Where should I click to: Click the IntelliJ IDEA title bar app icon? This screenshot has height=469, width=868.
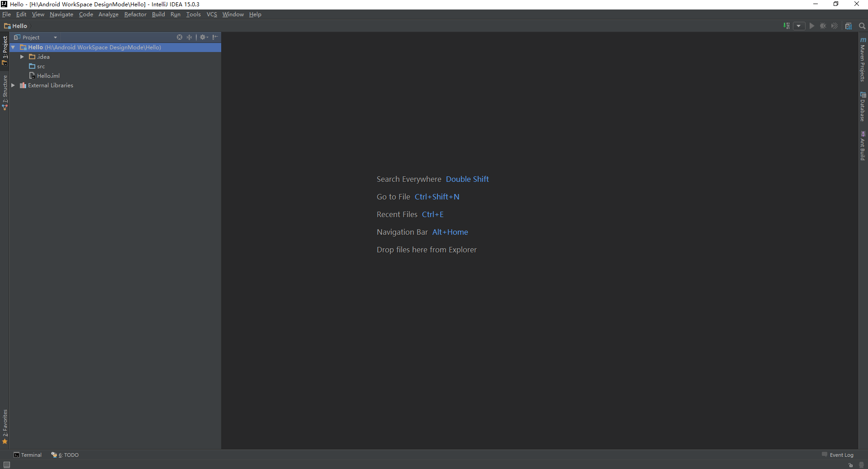(4, 4)
